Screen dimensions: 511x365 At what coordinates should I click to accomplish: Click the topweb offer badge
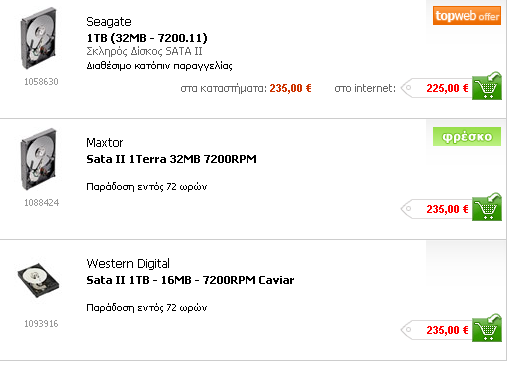467,15
